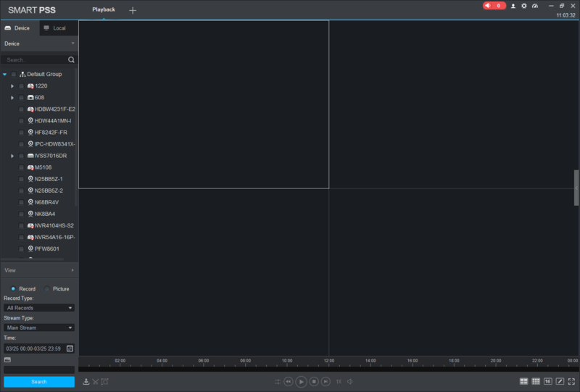This screenshot has width=580, height=392.
Task: Select NVR54A16-16P device
Action: (51, 238)
